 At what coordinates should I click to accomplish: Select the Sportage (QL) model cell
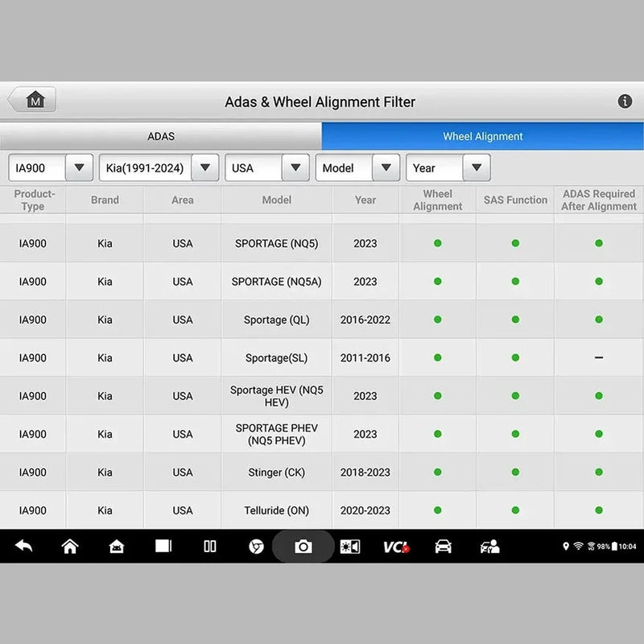pos(277,320)
